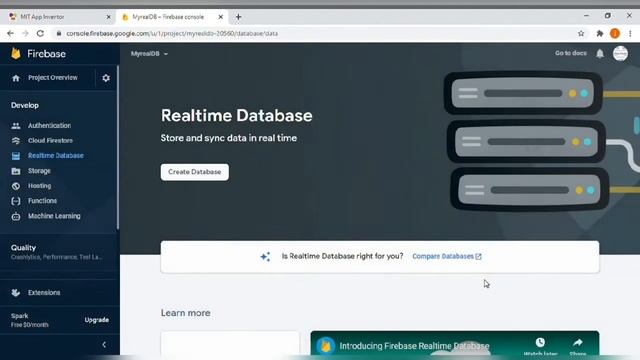The height and width of the screenshot is (360, 640).
Task: Open the account avatar menu
Action: pyautogui.click(x=620, y=53)
